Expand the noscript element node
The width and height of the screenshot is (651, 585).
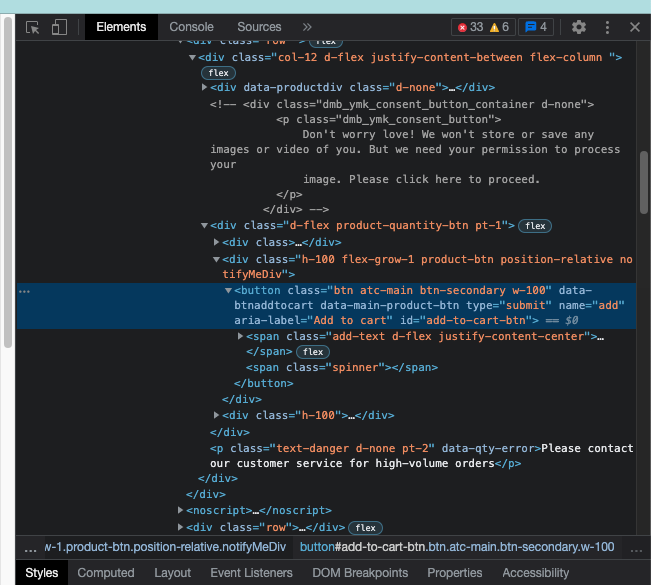tap(181, 510)
